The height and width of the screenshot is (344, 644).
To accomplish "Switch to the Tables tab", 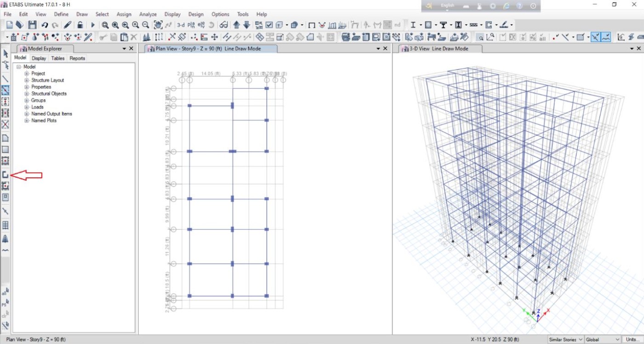I will coord(58,58).
